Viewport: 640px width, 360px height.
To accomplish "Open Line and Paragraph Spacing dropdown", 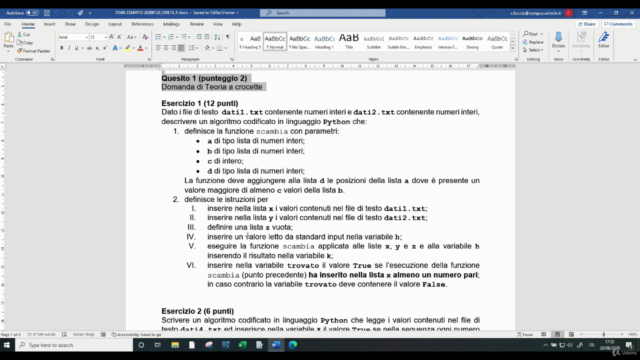I will (x=192, y=48).
